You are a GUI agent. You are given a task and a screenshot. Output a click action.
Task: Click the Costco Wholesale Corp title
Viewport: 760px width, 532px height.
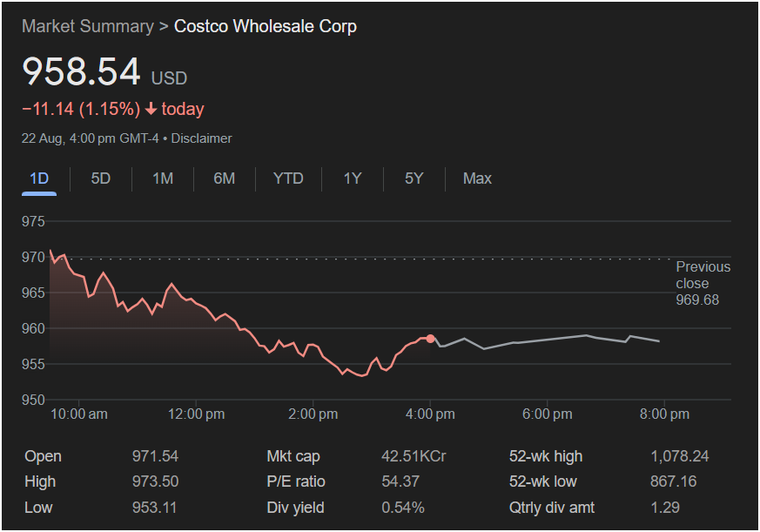pos(266,26)
